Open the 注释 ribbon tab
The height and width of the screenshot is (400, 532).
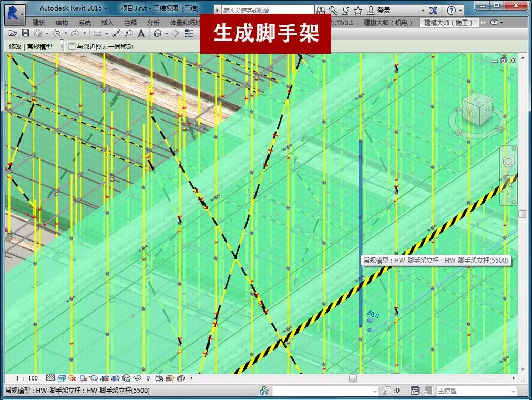130,23
